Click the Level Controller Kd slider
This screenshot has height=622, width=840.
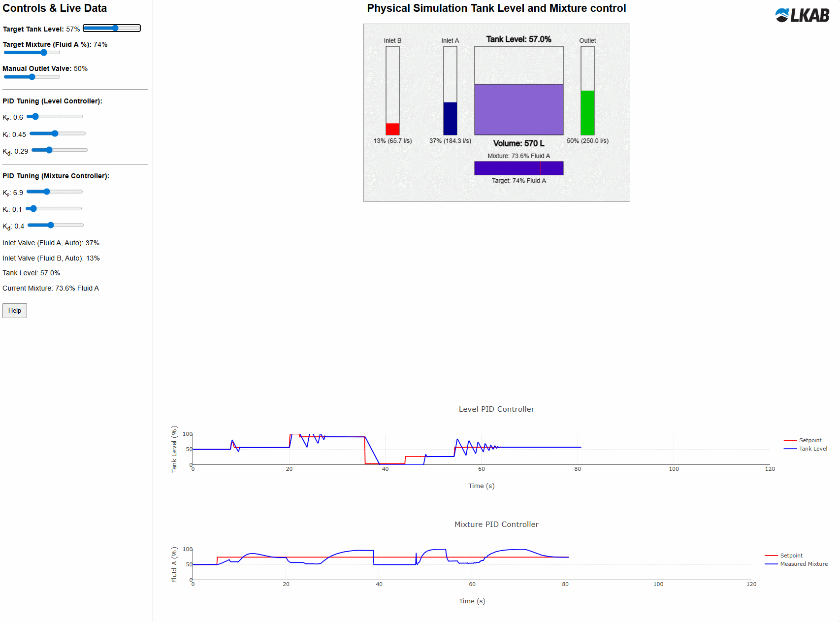click(59, 150)
